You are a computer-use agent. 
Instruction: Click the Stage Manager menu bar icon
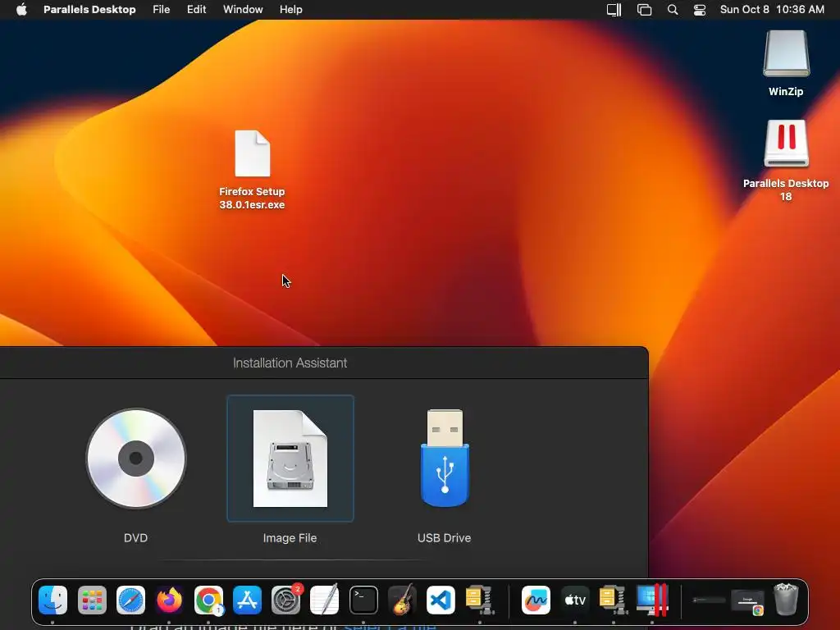644,10
